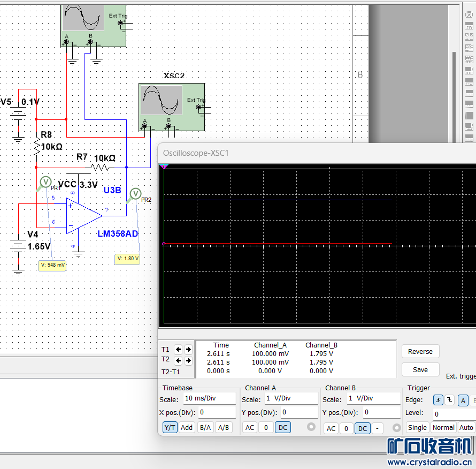Image resolution: width=476 pixels, height=469 pixels.
Task: Enable Add mode in Timebase
Action: 187,427
